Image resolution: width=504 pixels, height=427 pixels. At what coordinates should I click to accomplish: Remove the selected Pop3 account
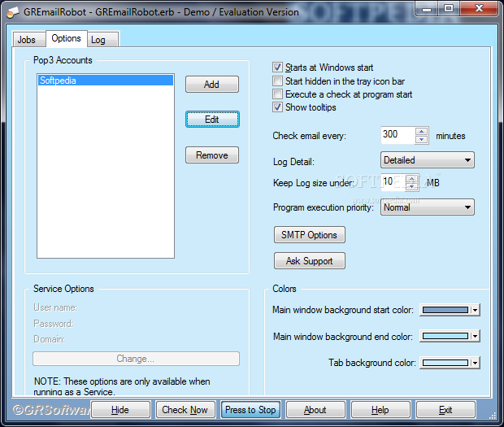[212, 155]
